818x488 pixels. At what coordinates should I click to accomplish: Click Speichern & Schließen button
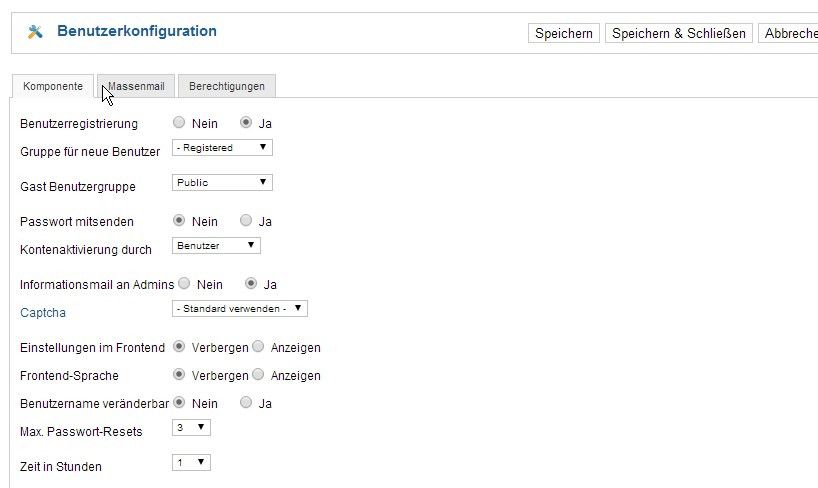pyautogui.click(x=679, y=33)
